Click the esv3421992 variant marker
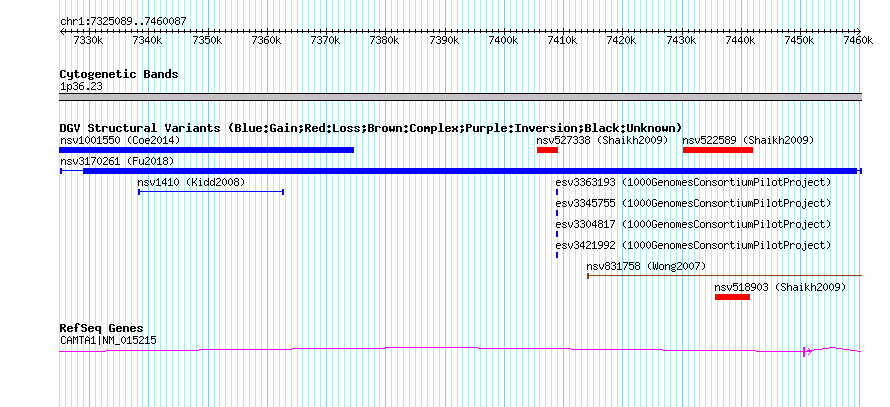The height and width of the screenshot is (407, 890). pyautogui.click(x=557, y=255)
